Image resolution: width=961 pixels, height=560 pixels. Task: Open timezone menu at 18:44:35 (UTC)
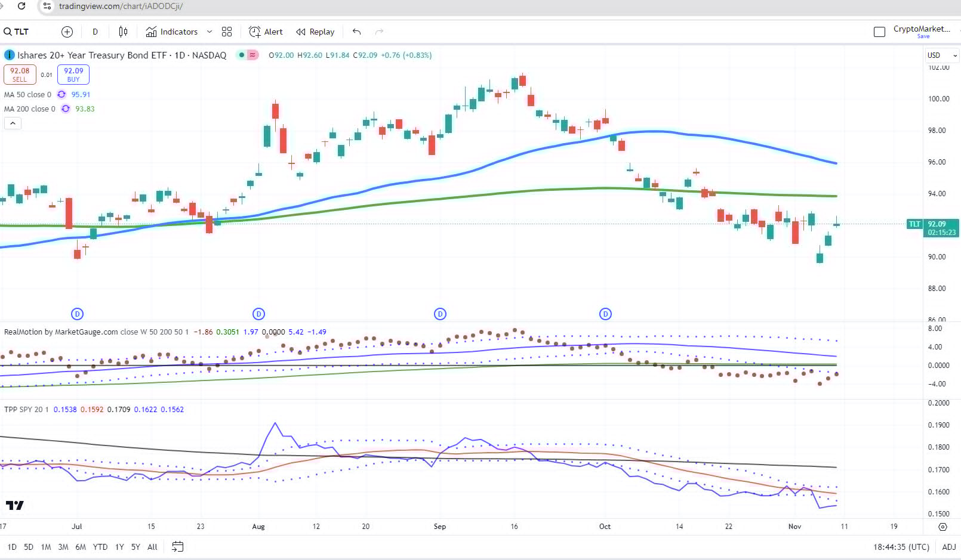(901, 547)
